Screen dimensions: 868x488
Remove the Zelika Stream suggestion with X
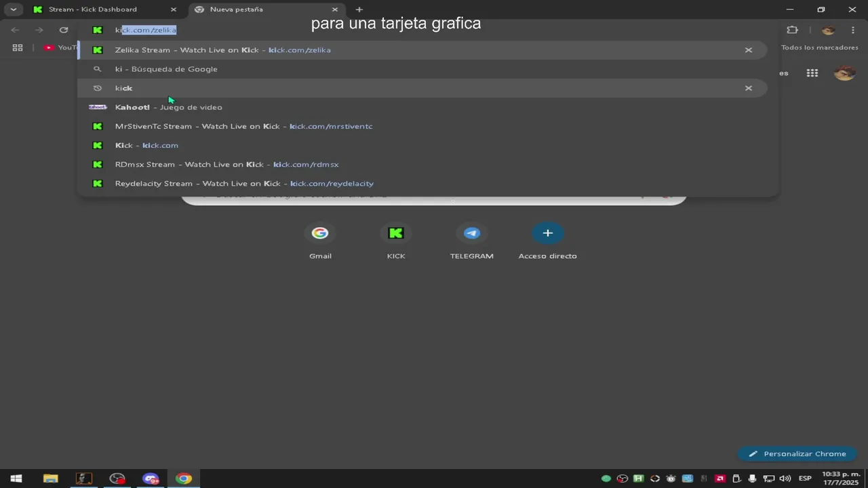(749, 50)
